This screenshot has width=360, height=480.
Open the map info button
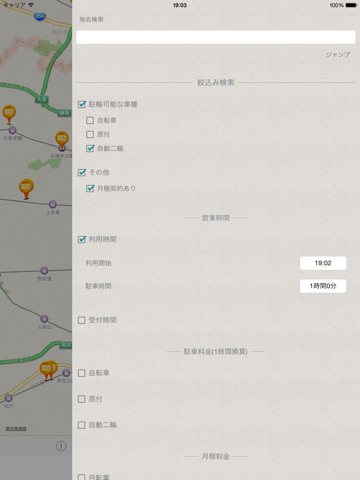click(x=61, y=446)
